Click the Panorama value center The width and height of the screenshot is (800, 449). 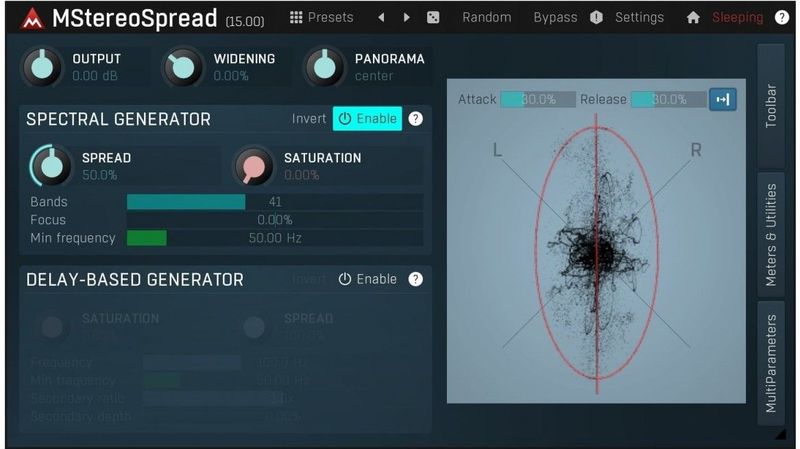374,76
